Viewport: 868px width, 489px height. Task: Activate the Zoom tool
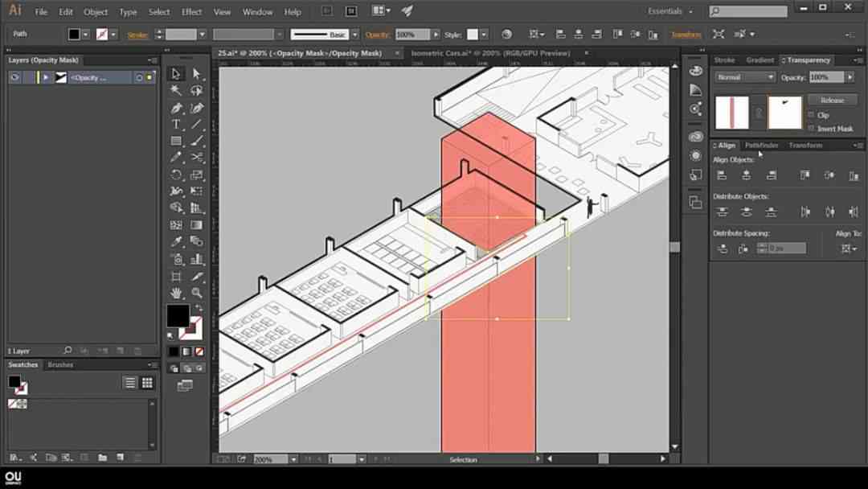click(196, 293)
